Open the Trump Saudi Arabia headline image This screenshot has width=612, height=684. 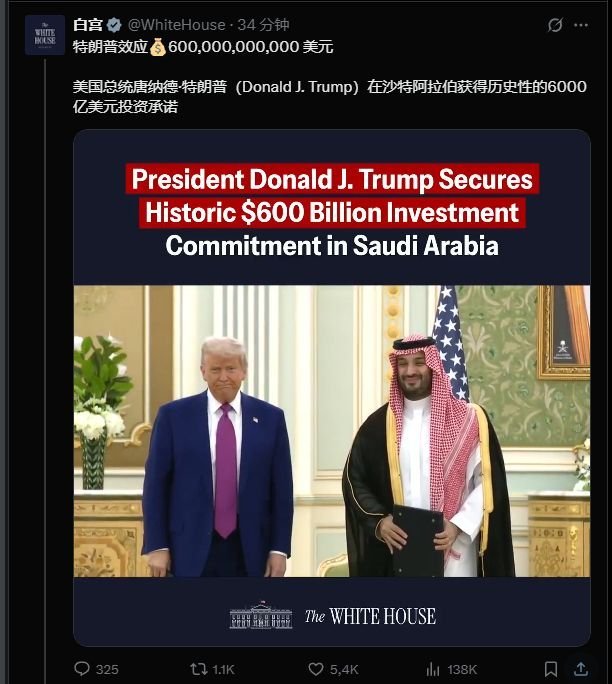tap(332, 388)
